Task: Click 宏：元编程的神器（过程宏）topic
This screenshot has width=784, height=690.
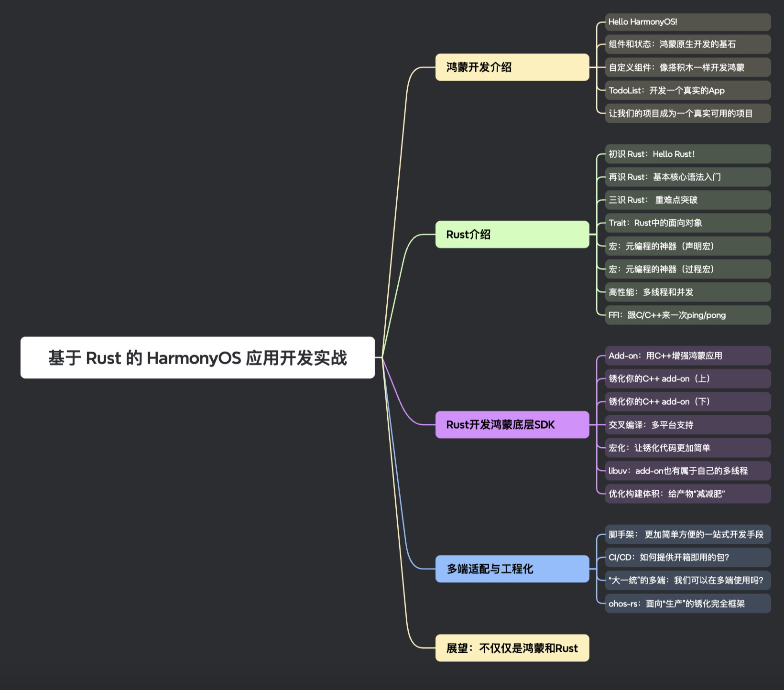Action: coord(688,269)
